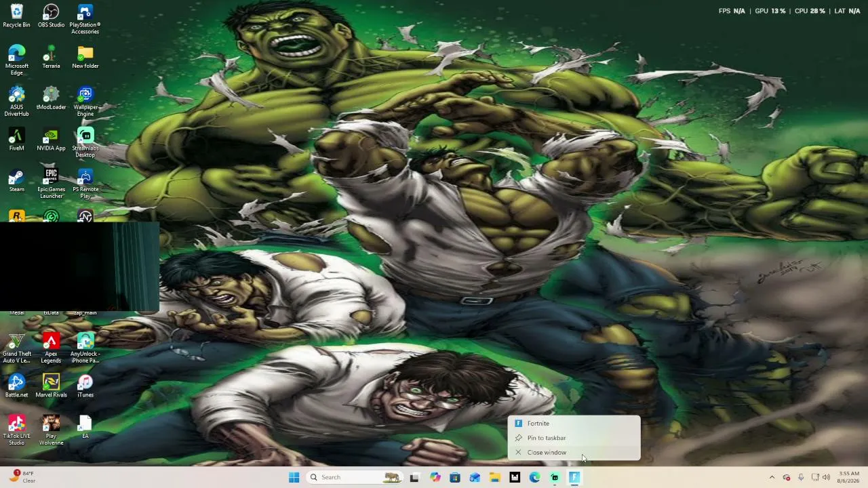
Task: Select the PS Remote Play shortcut
Action: (85, 184)
